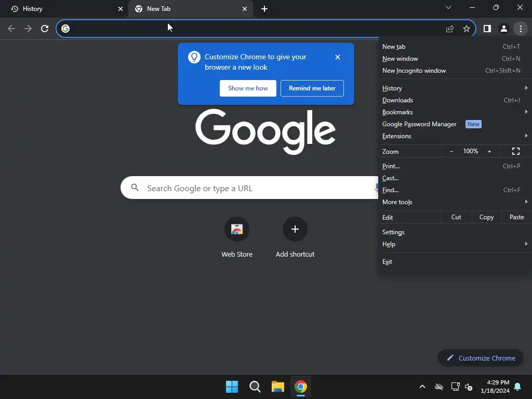Close the History tab
532x399 pixels.
pos(121,9)
